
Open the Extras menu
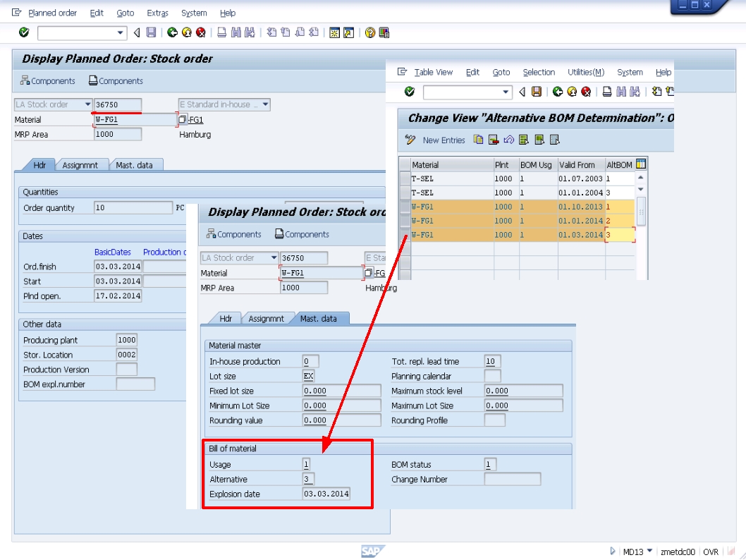pyautogui.click(x=157, y=13)
